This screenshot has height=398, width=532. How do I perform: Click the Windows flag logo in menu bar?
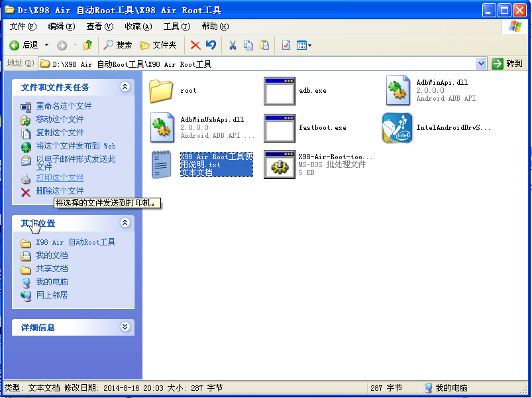point(515,26)
